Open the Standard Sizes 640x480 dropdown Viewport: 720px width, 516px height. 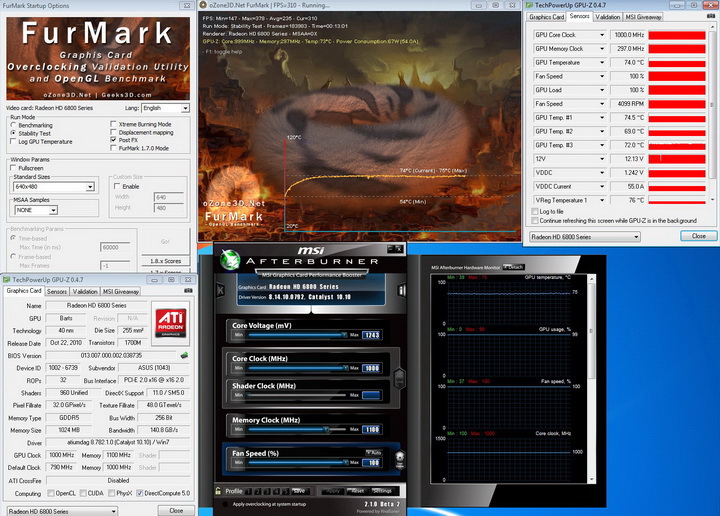coord(54,187)
